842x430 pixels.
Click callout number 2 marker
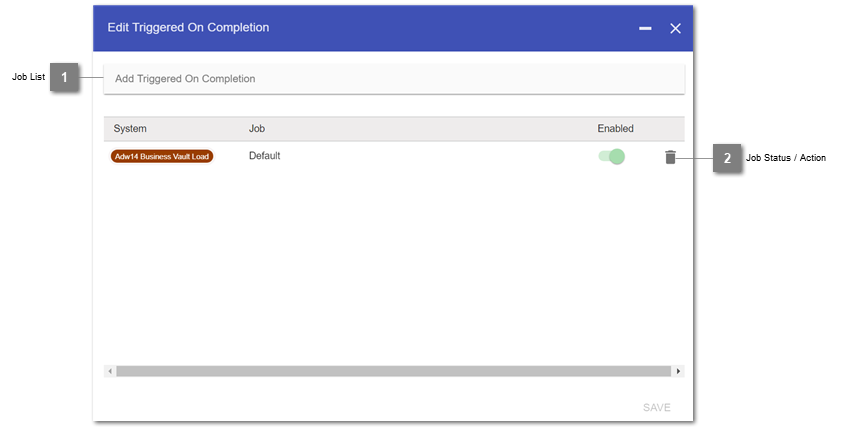727,158
